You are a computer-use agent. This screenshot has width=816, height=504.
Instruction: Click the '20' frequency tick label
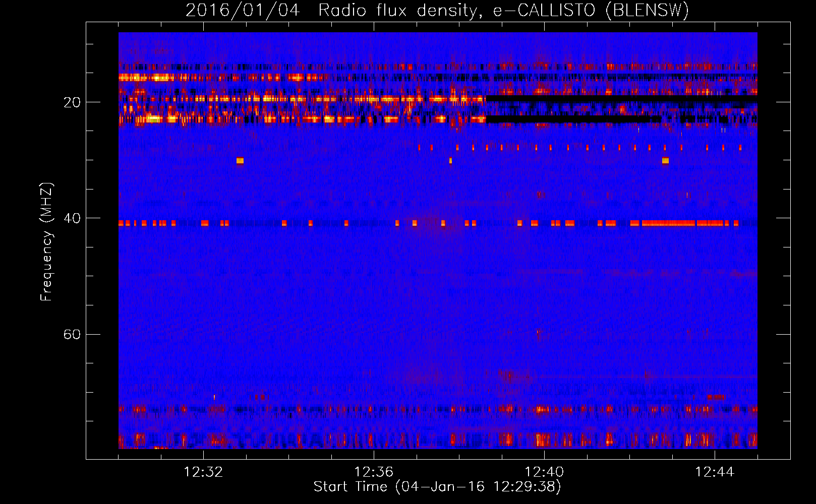point(72,102)
